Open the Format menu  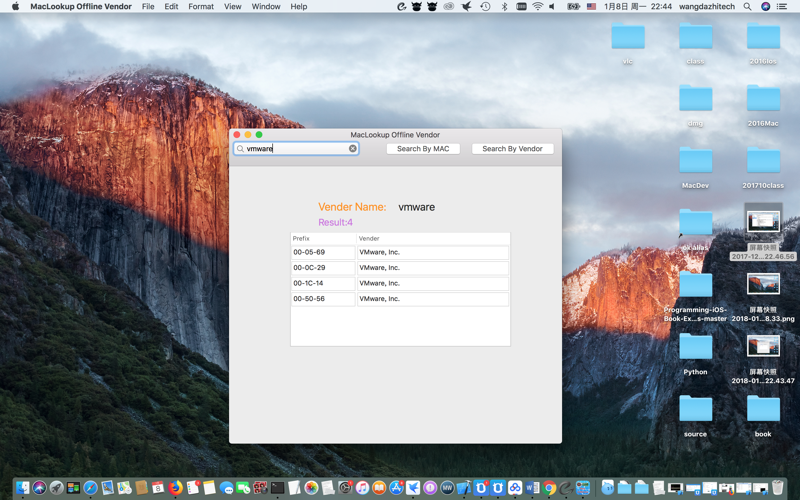point(201,7)
